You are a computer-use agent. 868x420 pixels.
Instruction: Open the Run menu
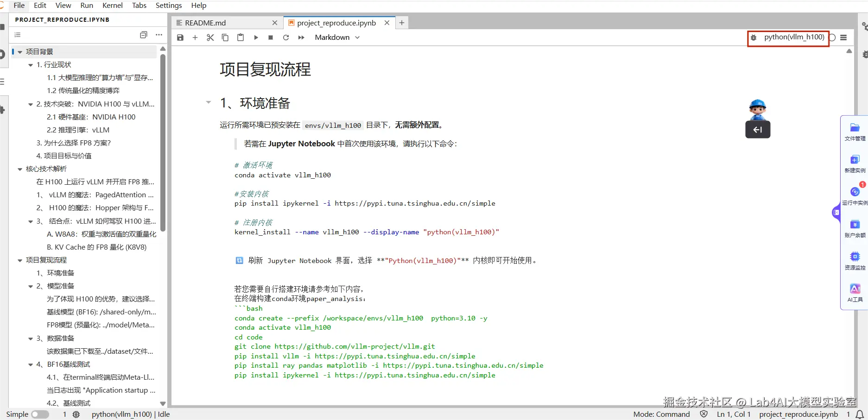(87, 6)
